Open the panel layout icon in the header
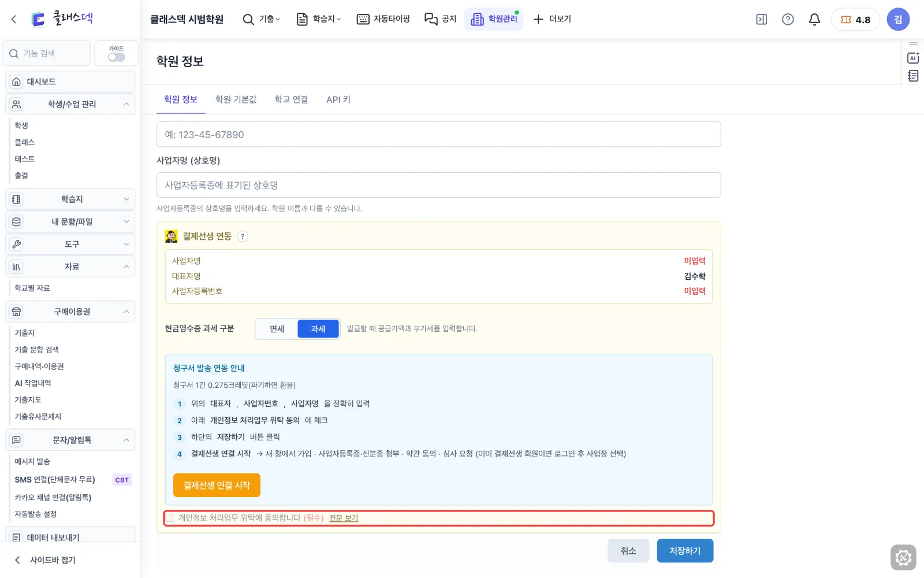The width and height of the screenshot is (924, 578). point(762,19)
